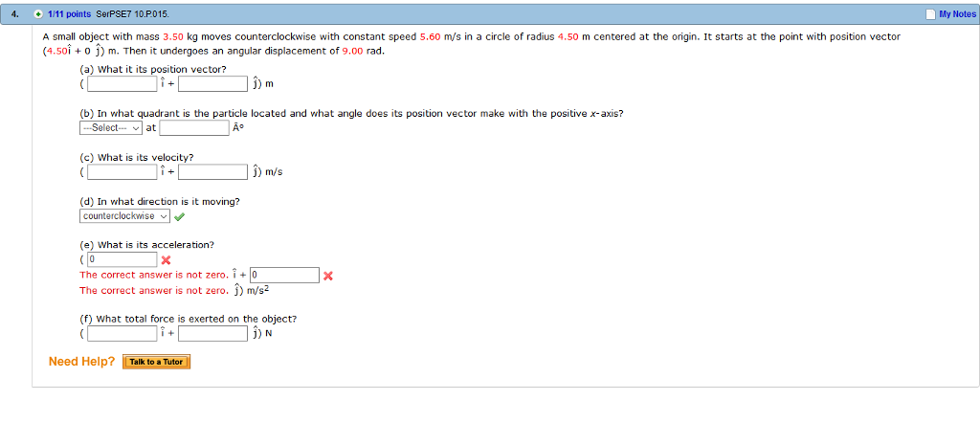The image size is (980, 423).
Task: Click the green plus icon beside points
Action: coord(39,13)
